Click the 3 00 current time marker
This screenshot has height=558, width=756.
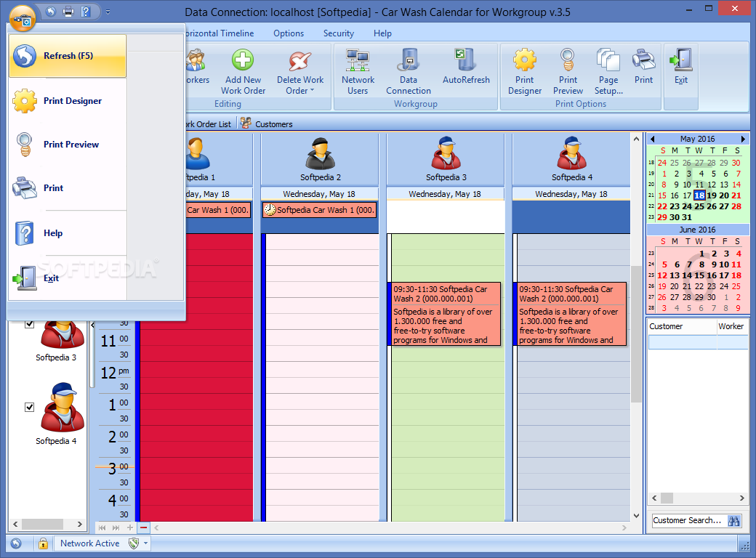point(115,467)
